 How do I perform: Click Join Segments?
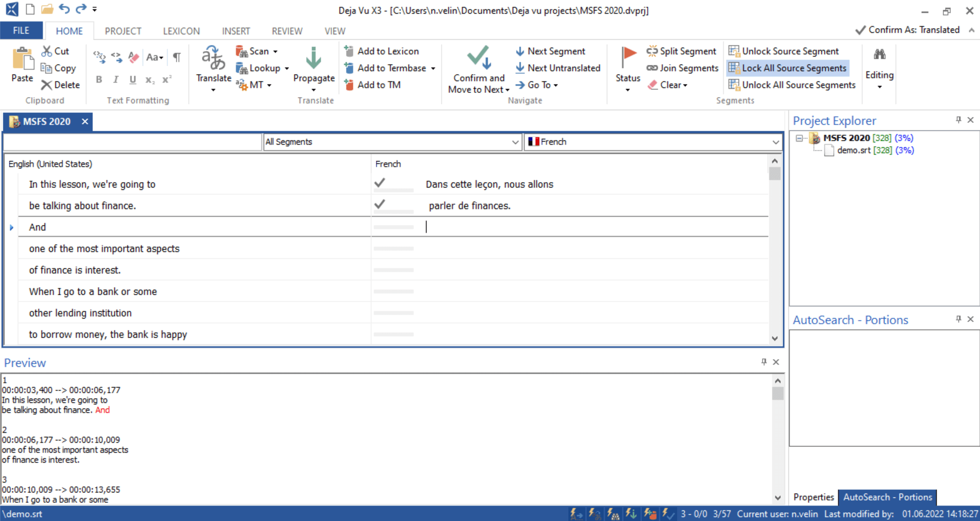coord(682,68)
